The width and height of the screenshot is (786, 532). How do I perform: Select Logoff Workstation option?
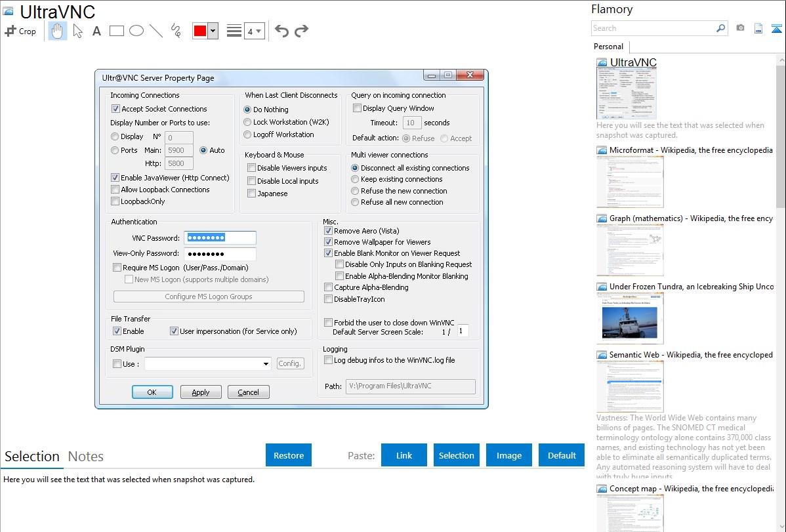(x=247, y=135)
